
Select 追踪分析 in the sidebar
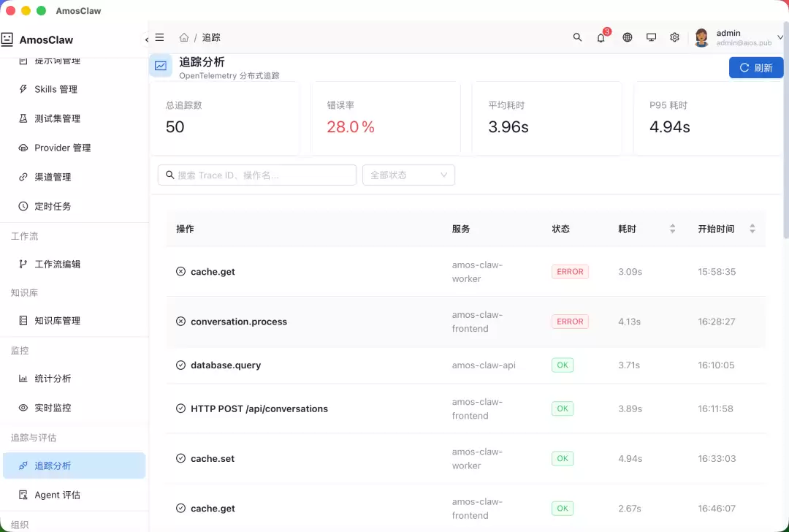tap(75, 465)
